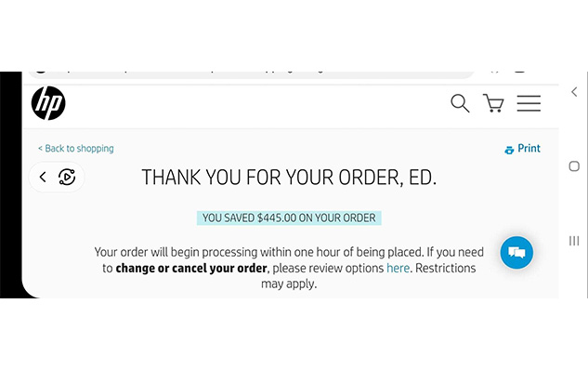
Task: Open the search magnifier icon
Action: [460, 103]
